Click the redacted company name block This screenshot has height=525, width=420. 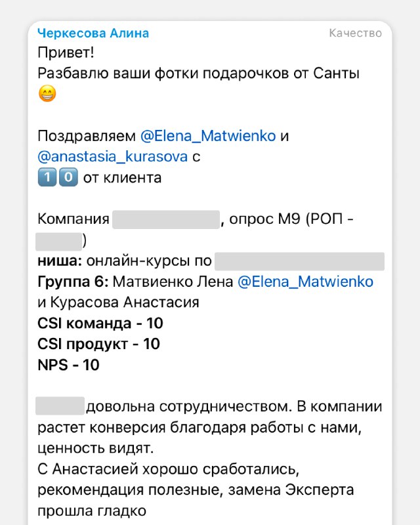(166, 220)
